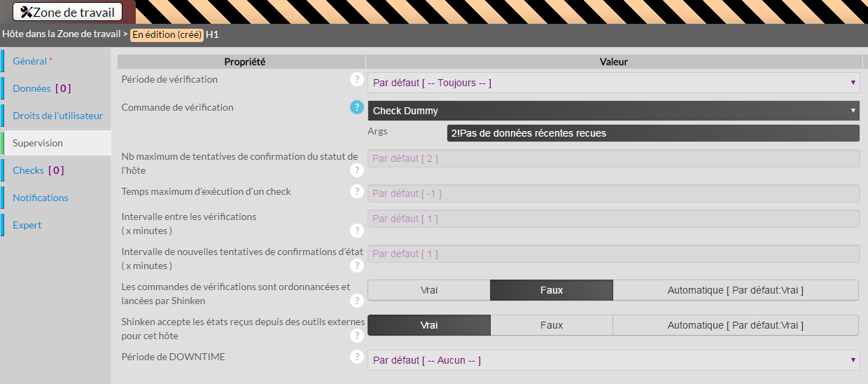
Task: Show help for Intervalle de nouvelles tentatives
Action: (x=357, y=266)
